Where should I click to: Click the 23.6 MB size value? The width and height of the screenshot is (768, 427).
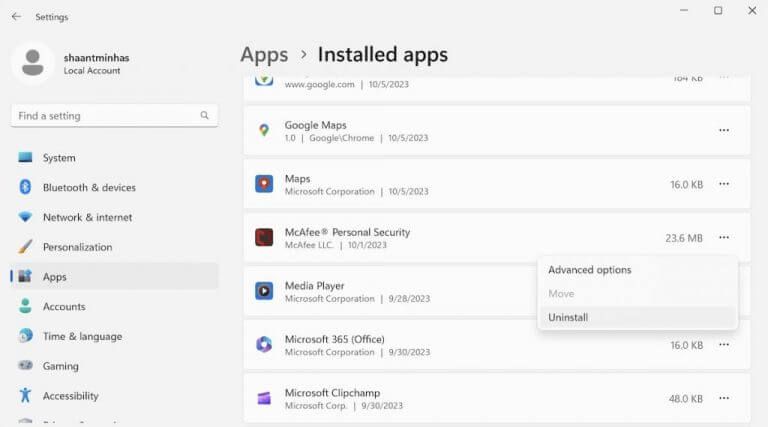[684, 238]
